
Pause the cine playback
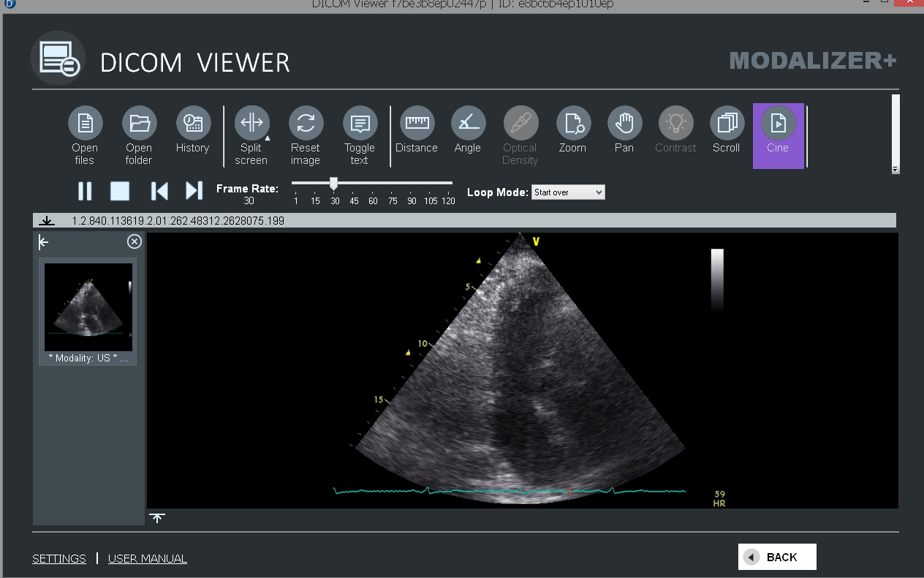point(85,191)
